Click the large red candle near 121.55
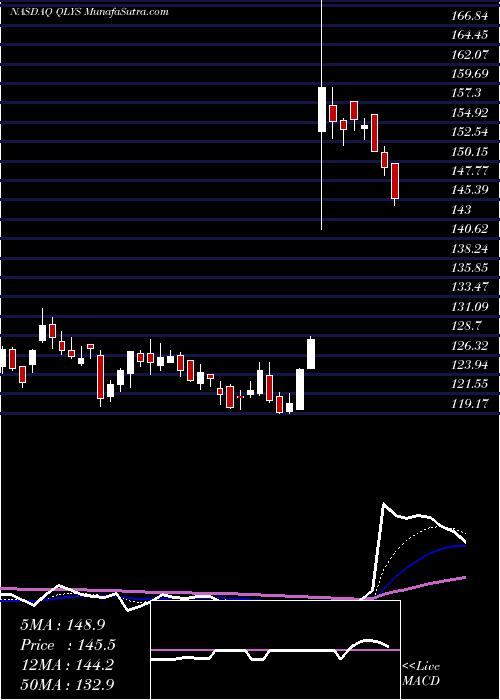Screen dimensions: 500x700 coord(101,377)
